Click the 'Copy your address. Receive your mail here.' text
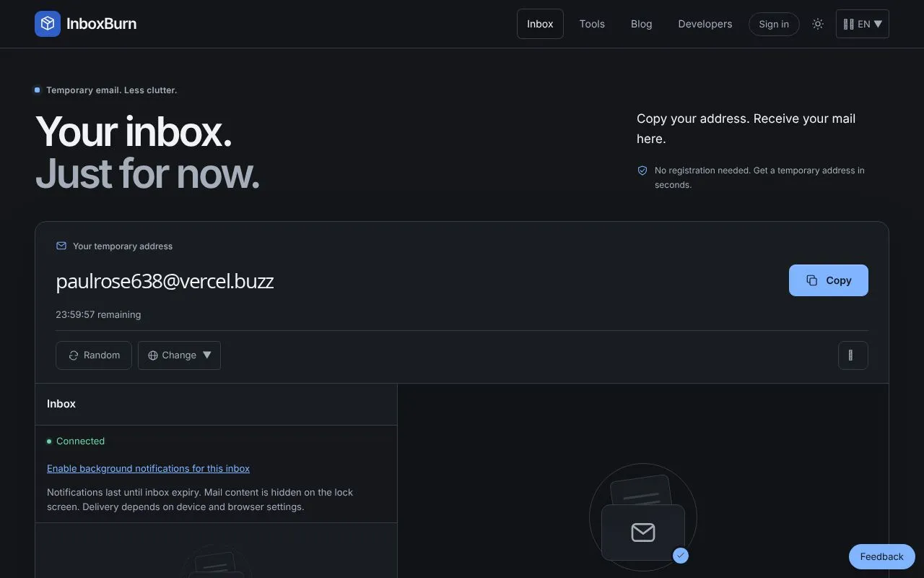This screenshot has width=924, height=578. point(746,129)
